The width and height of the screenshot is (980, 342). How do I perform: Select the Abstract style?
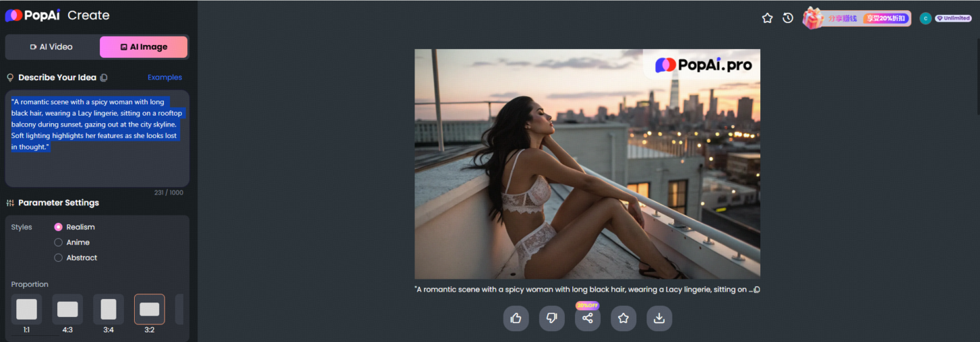(76, 258)
